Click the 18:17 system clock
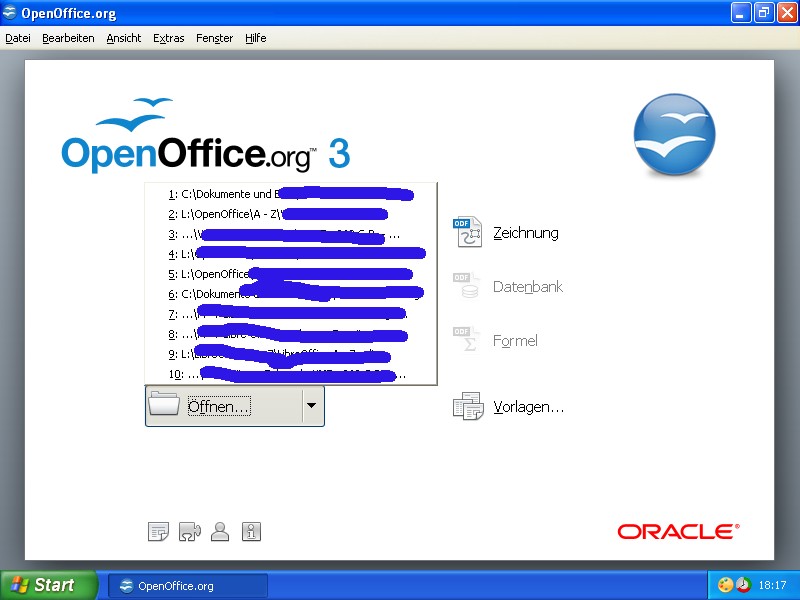 [x=772, y=585]
